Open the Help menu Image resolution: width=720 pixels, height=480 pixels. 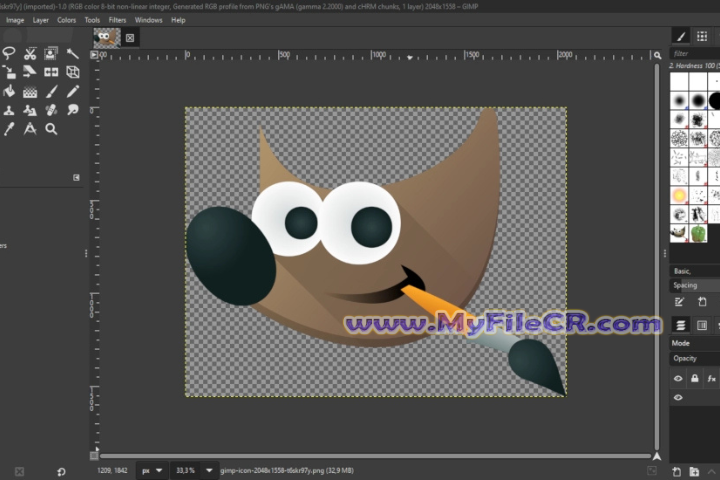pyautogui.click(x=178, y=20)
